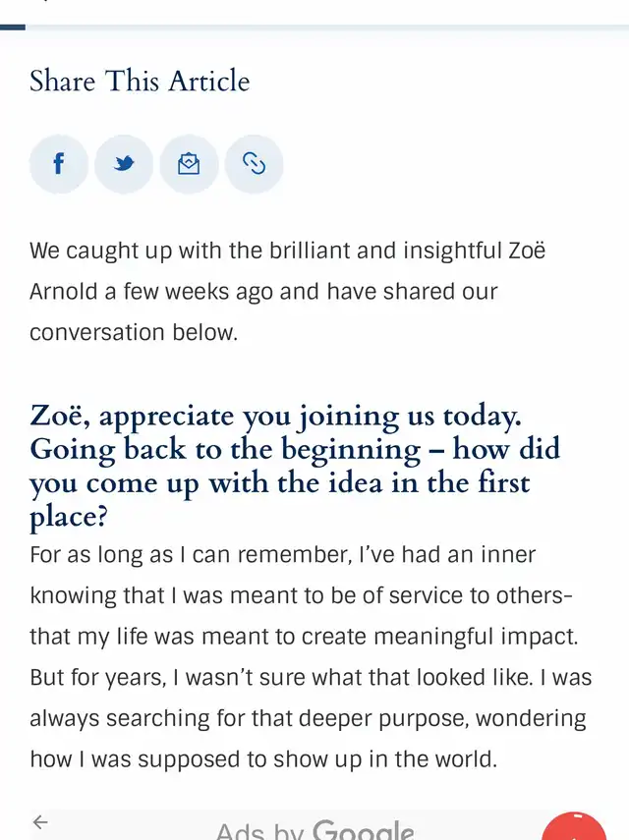Click the interview question heading starting with Zoë
This screenshot has width=629, height=840.
tap(295, 466)
